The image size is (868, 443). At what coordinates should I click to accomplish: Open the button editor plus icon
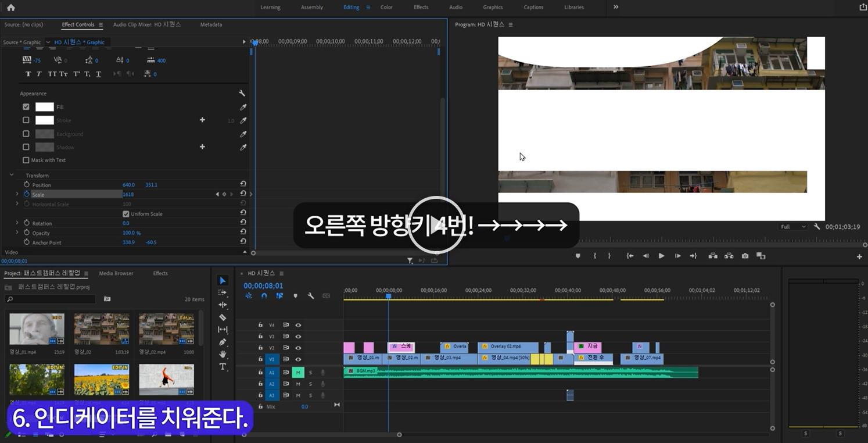pos(859,256)
